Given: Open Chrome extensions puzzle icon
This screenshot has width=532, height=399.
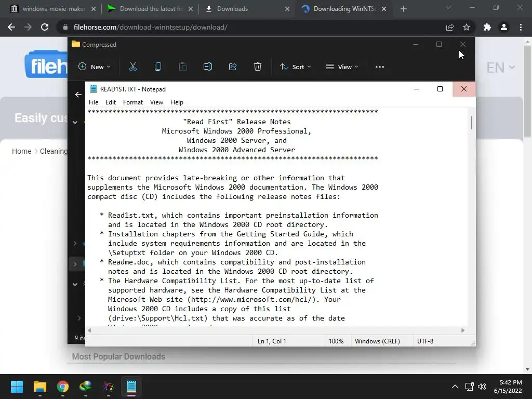Looking at the screenshot, I should [487, 27].
